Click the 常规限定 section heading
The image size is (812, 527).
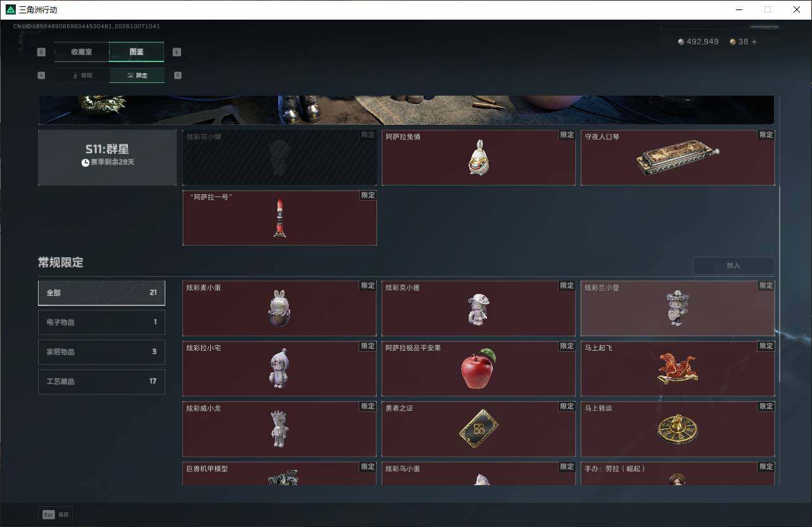[x=61, y=262]
